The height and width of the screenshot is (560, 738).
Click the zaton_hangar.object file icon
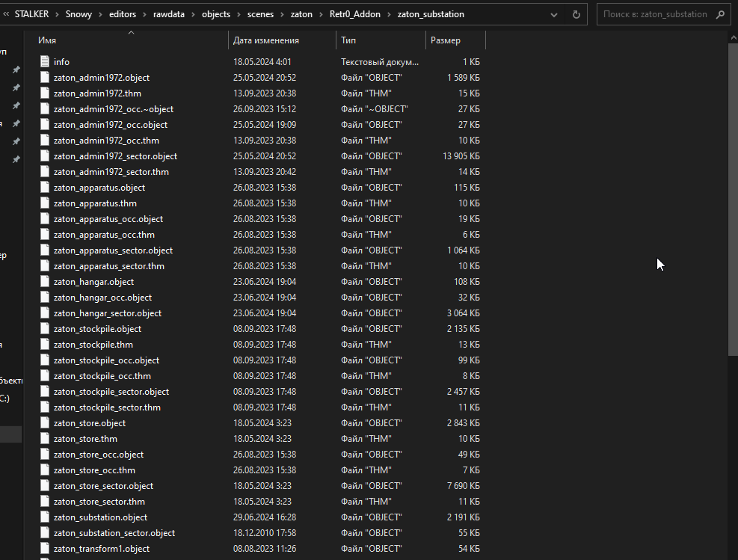(x=45, y=282)
